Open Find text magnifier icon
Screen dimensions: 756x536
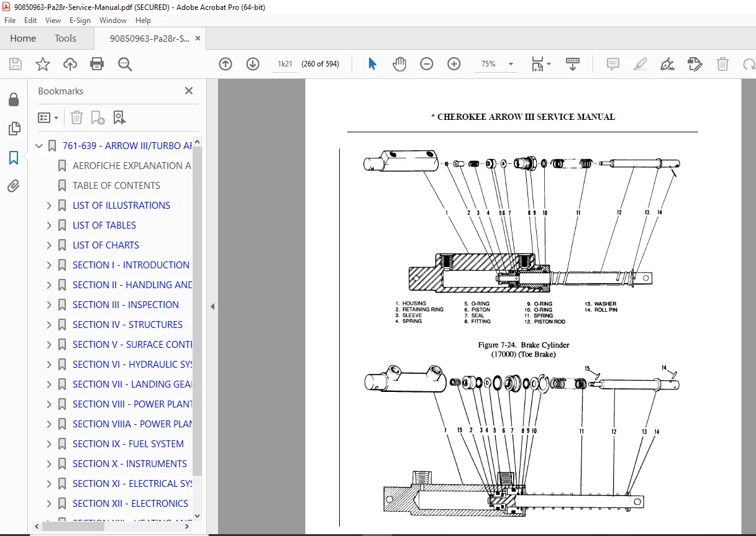click(125, 64)
